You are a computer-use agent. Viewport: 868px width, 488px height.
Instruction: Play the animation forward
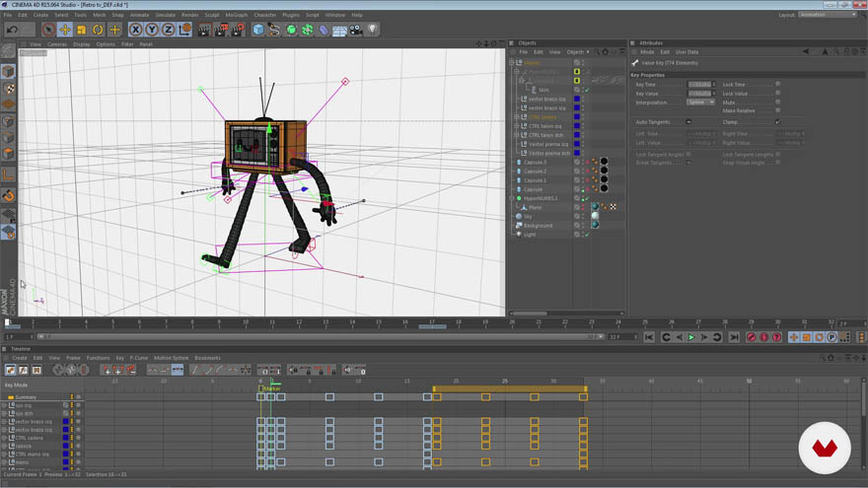(691, 337)
